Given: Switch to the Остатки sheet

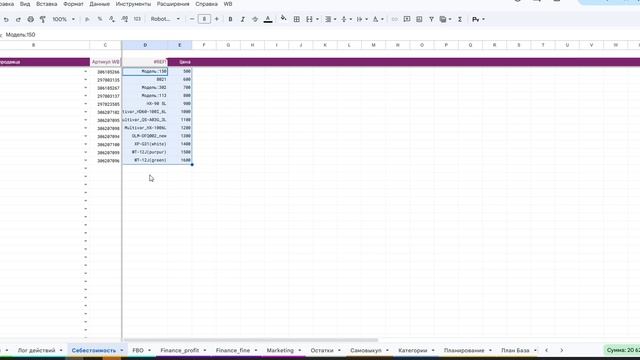Looking at the screenshot, I should pos(322,350).
